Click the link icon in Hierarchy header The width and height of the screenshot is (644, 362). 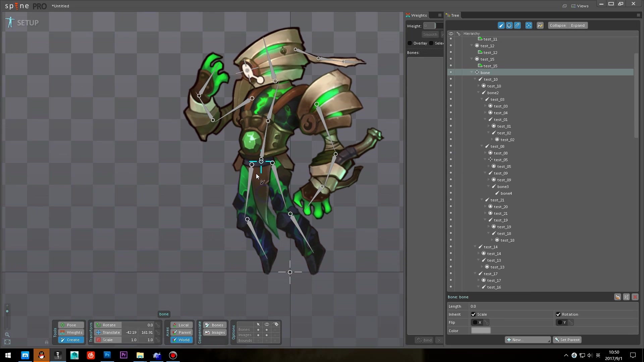[459, 34]
